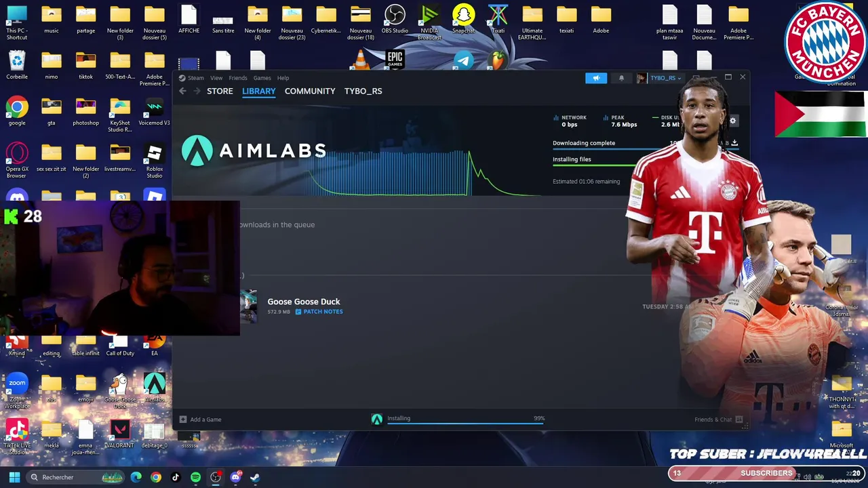The image size is (868, 488).
Task: Click the download icon next to Downloading complete
Action: (734, 143)
